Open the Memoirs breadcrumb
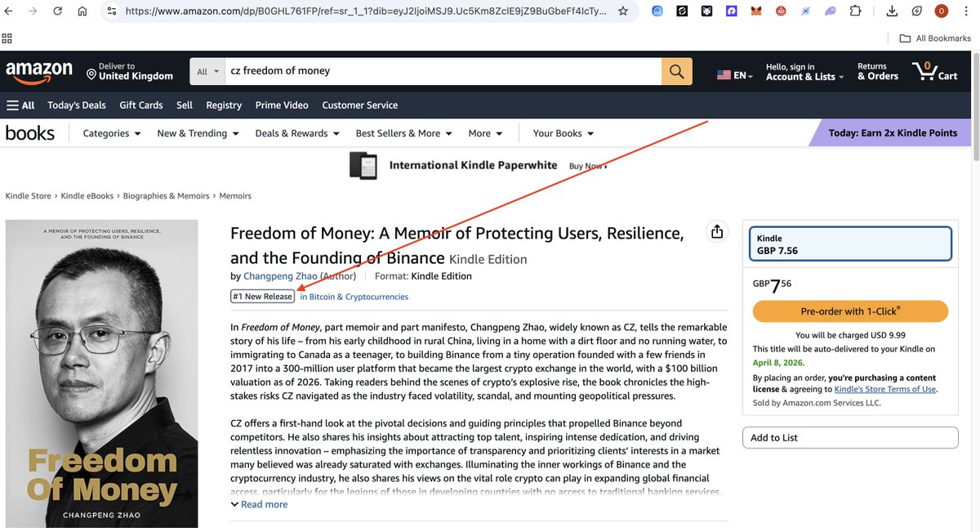The image size is (980, 532). coord(235,196)
